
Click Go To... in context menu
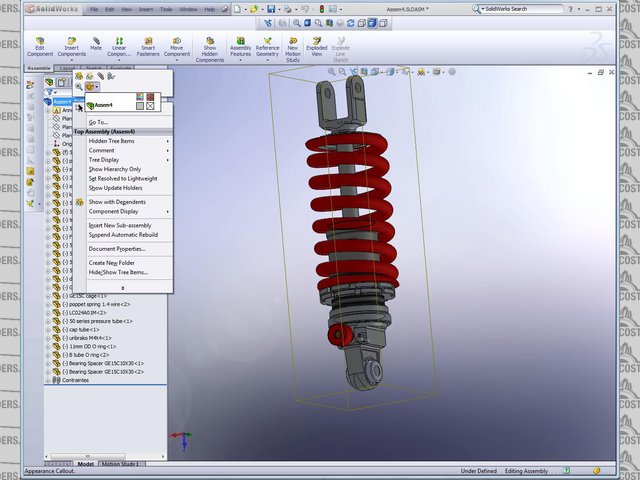[x=98, y=122]
